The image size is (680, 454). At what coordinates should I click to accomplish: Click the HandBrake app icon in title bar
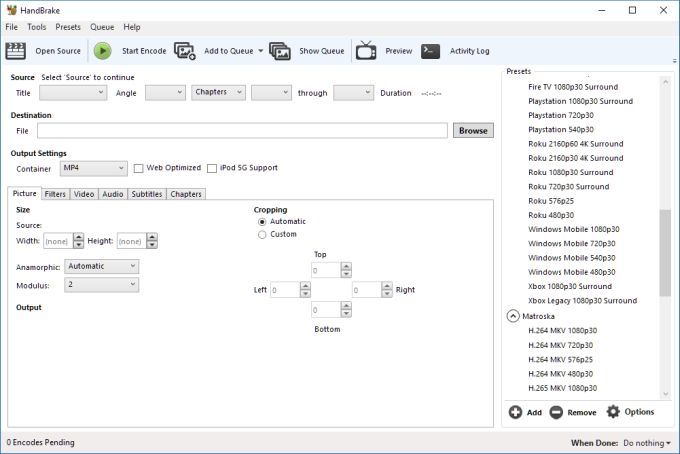[x=12, y=10]
